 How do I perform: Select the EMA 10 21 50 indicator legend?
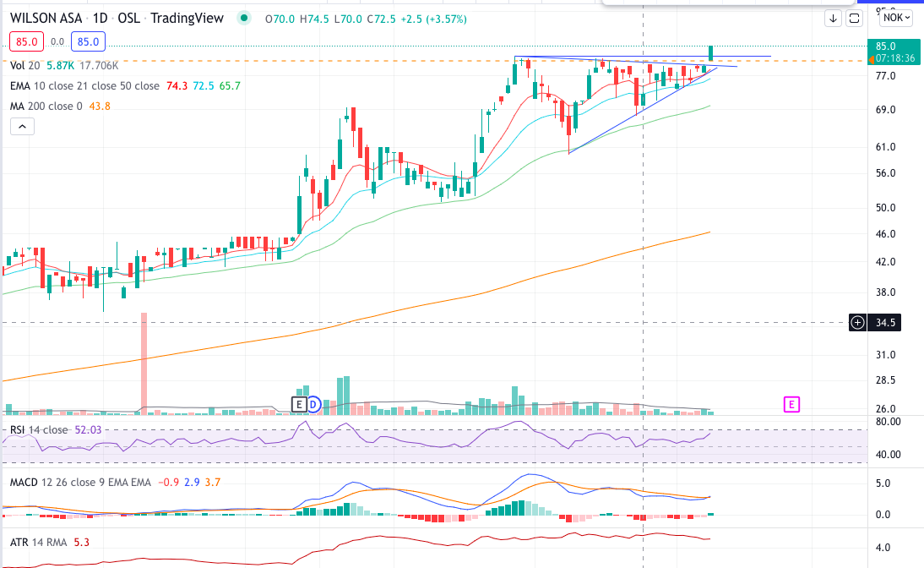[x=84, y=85]
